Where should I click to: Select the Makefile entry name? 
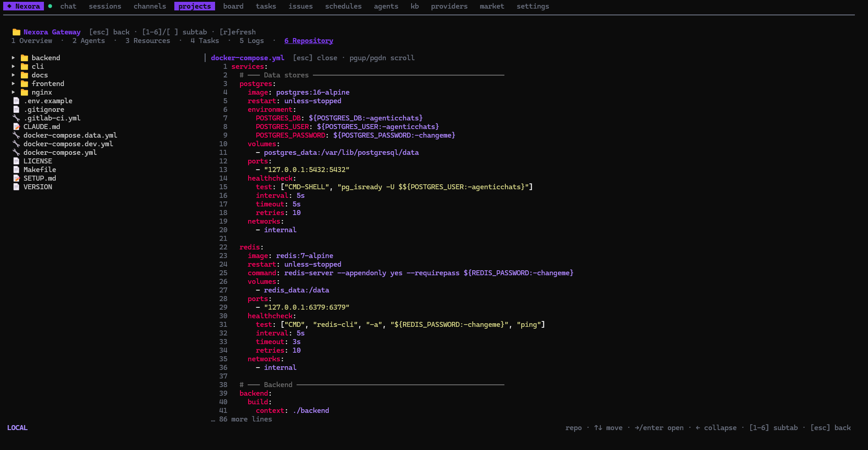coord(40,170)
